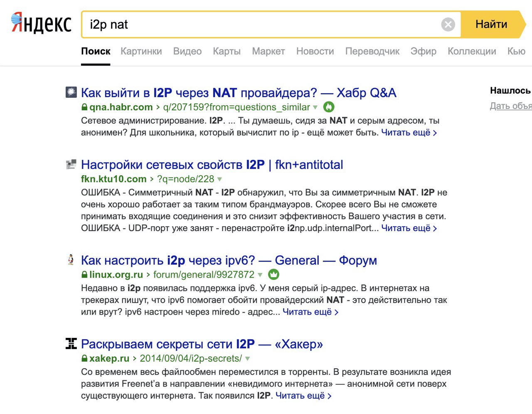Expand the dropdown arrow after forum/general/9927872

tap(260, 275)
